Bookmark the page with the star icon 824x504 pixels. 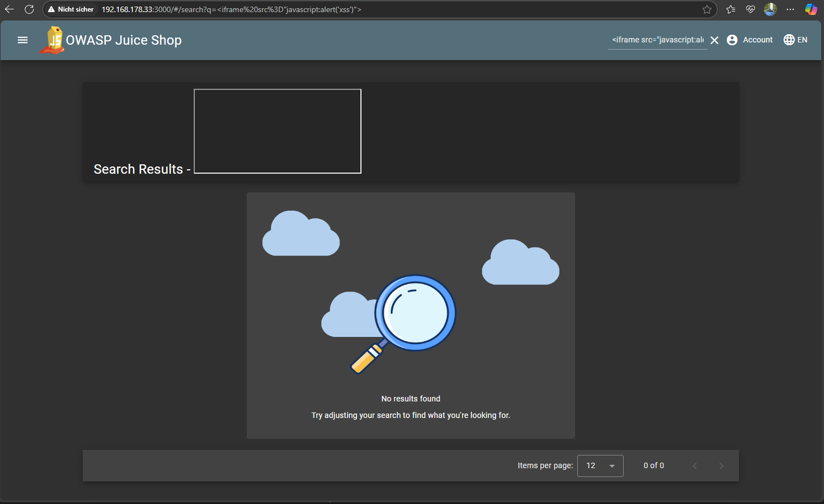(x=706, y=9)
